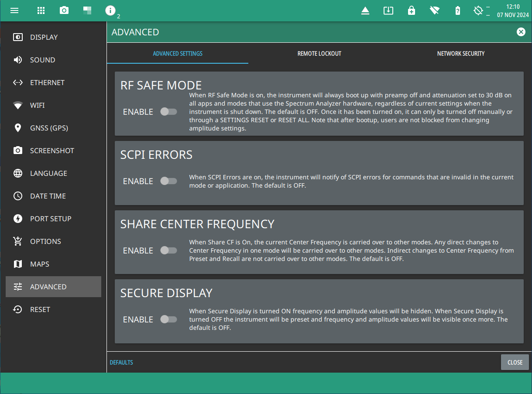Viewport: 532px width, 394px height.
Task: Toggle Share Center Frequency on
Action: 168,250
